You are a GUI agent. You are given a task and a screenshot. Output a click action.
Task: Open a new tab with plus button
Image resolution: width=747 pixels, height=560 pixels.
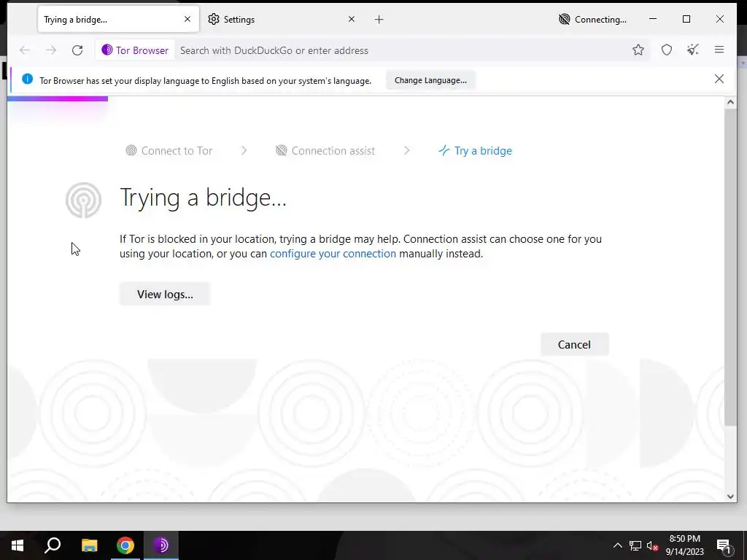point(379,20)
